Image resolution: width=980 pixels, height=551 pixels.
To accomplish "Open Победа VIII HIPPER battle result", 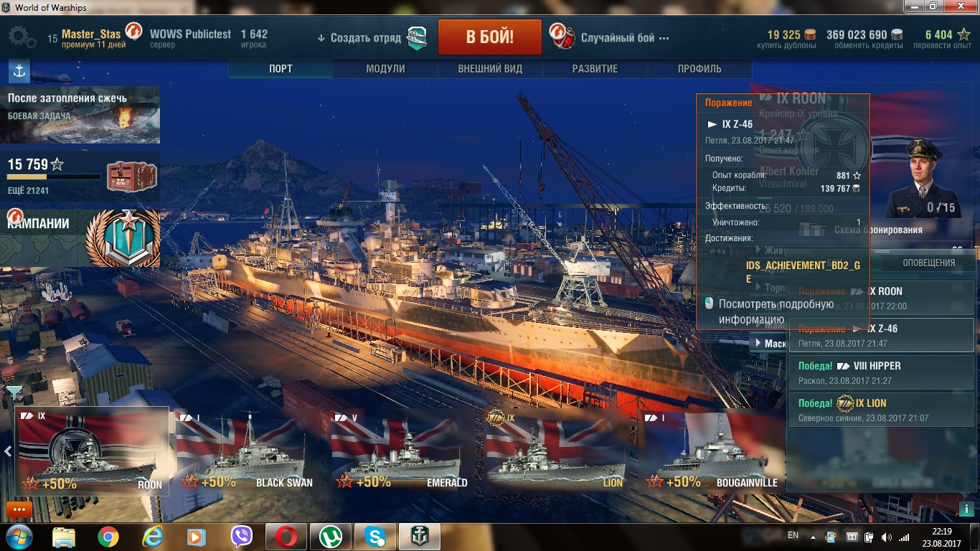I will pos(882,372).
